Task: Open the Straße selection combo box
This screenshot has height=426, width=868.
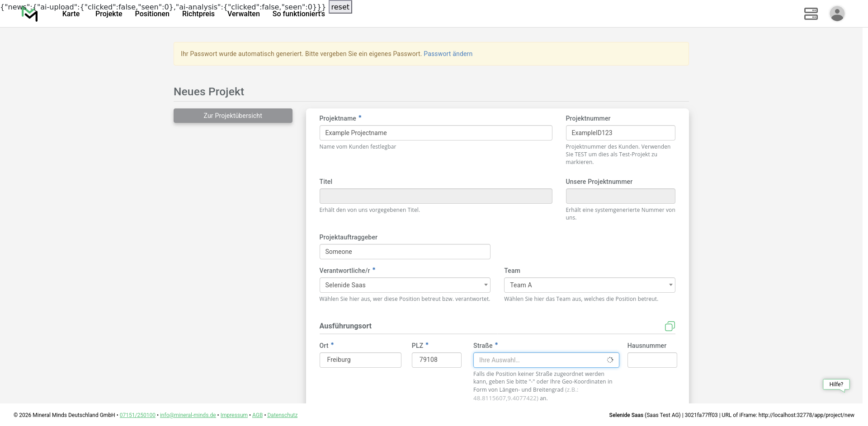Action: (x=546, y=360)
